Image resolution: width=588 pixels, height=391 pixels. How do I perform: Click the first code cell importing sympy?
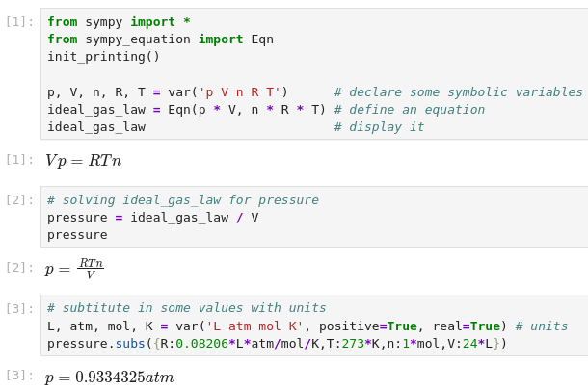314,74
